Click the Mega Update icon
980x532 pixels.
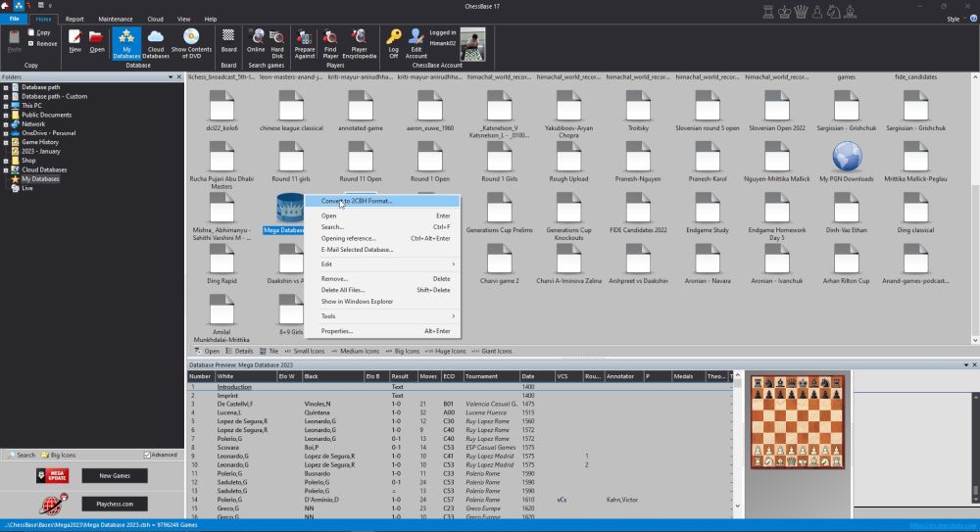click(x=53, y=476)
